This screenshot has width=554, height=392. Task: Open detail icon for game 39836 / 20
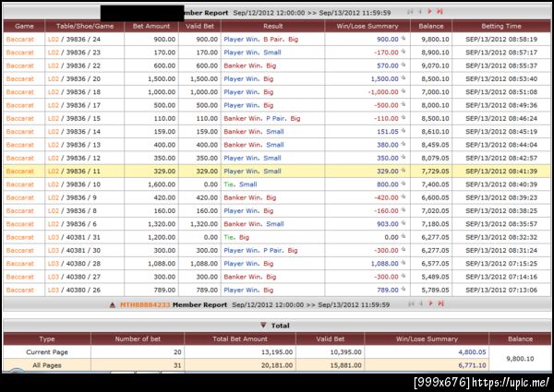[x=403, y=78]
